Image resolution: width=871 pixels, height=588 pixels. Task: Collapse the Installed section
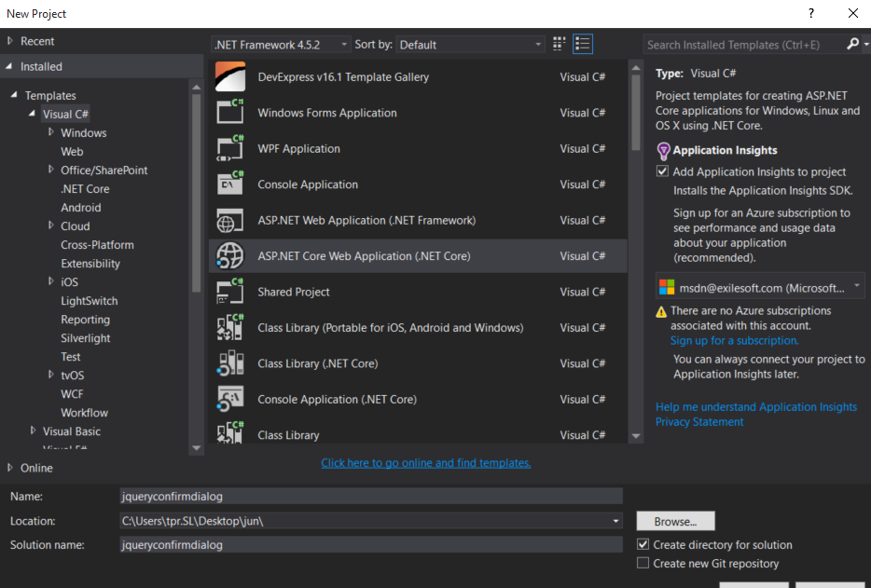(x=9, y=66)
